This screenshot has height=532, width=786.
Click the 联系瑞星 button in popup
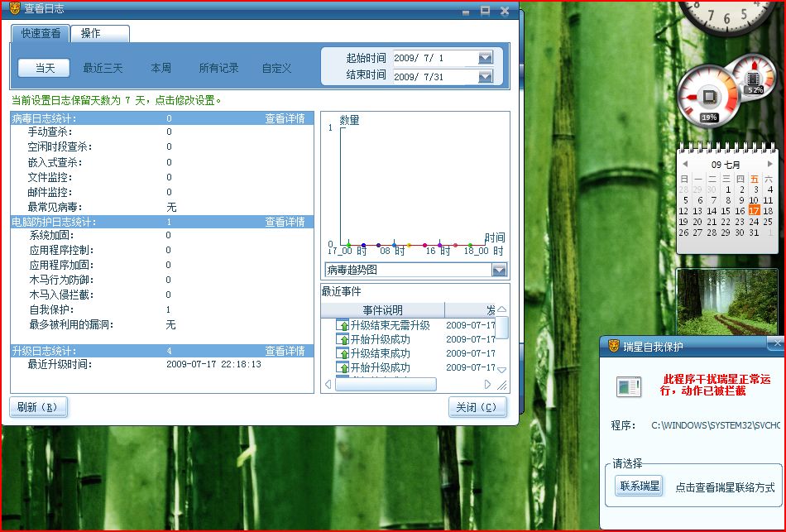tap(639, 486)
